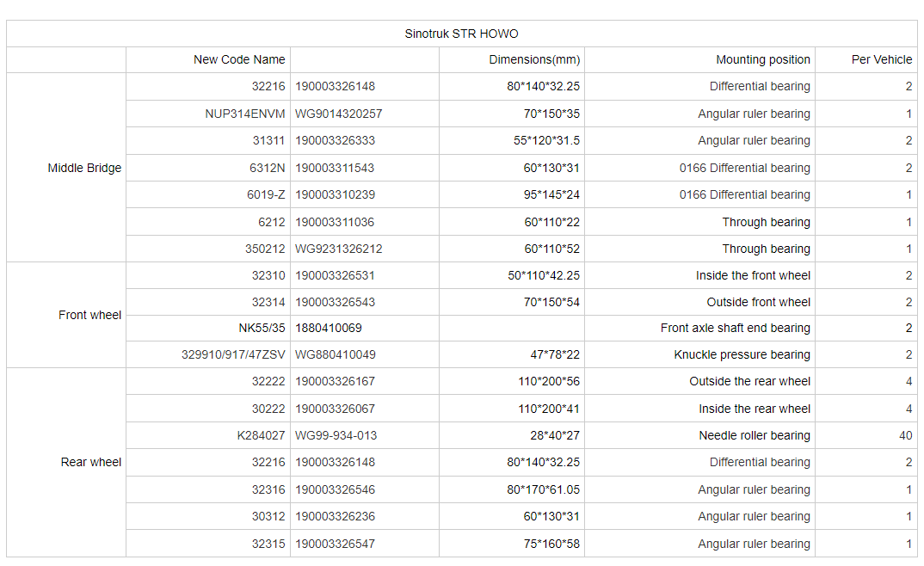Click 'Outside the rear wheel' cell
Image resolution: width=924 pixels, height=566 pixels.
[750, 381]
